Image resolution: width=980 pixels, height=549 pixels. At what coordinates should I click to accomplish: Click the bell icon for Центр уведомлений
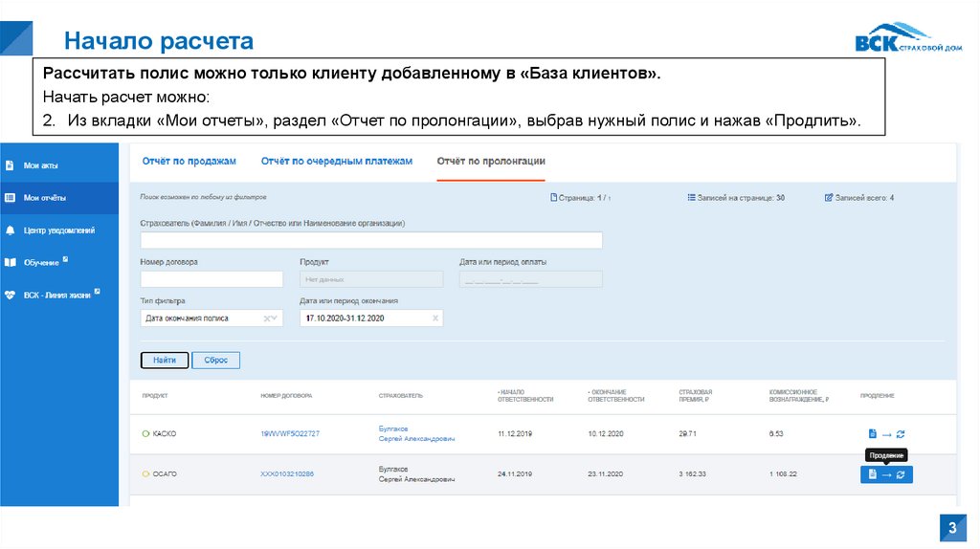tap(11, 231)
